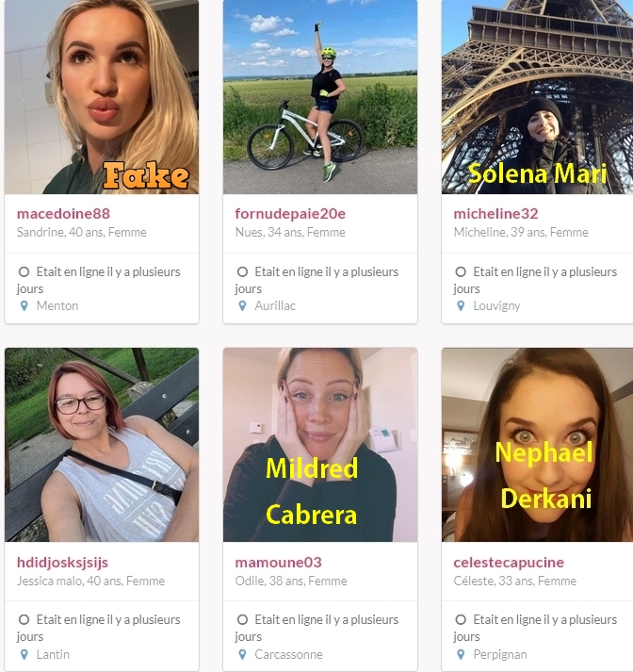Click celestecapucine's status circle icon
The width and height of the screenshot is (633, 672).
click(x=461, y=620)
